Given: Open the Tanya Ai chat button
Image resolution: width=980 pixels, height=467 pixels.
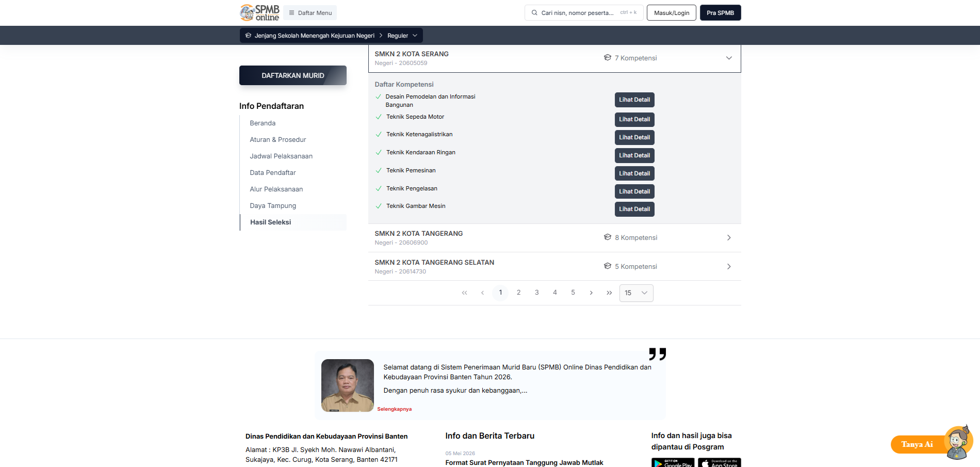Looking at the screenshot, I should [x=917, y=444].
